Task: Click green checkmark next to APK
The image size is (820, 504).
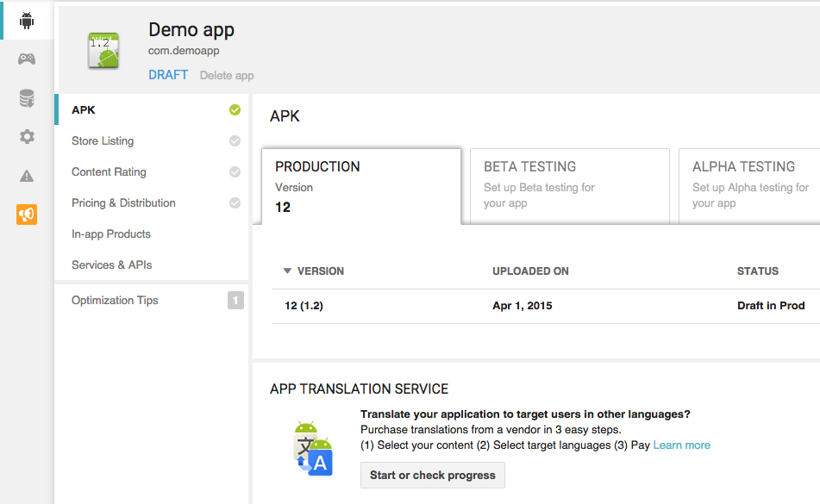Action: click(235, 110)
